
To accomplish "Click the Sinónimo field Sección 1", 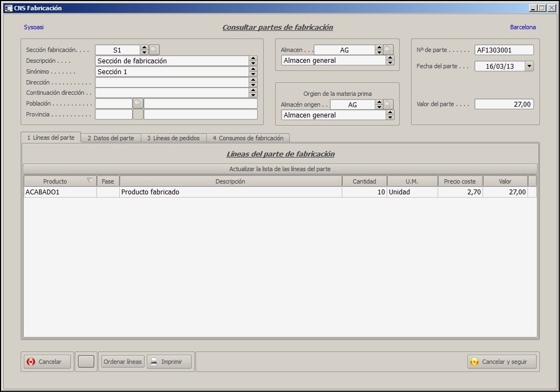I will [172, 71].
